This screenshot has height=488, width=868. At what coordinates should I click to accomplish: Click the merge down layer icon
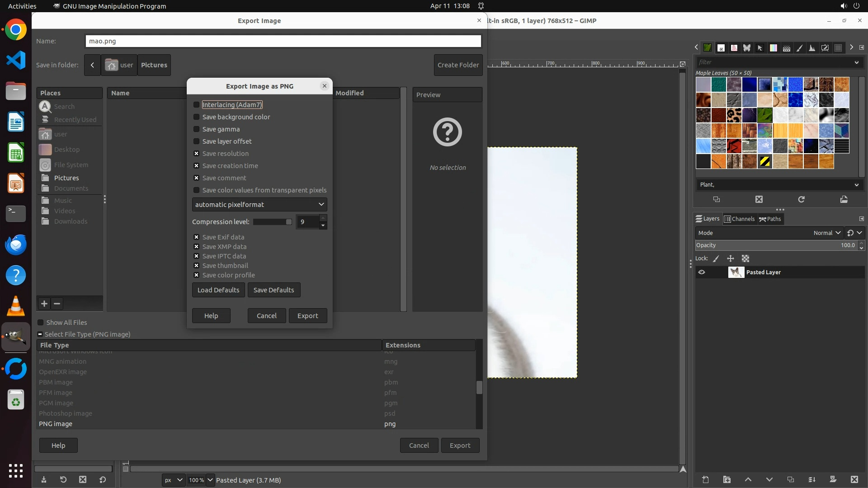click(811, 479)
